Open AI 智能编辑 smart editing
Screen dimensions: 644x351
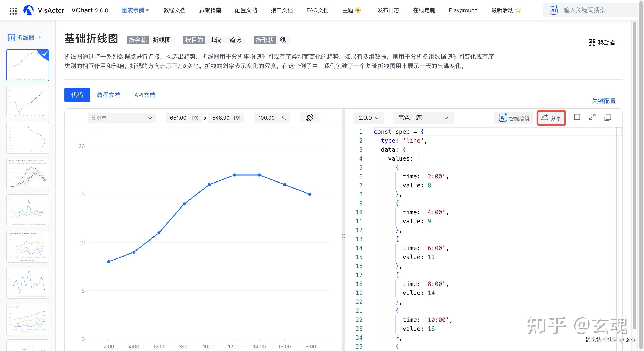514,118
